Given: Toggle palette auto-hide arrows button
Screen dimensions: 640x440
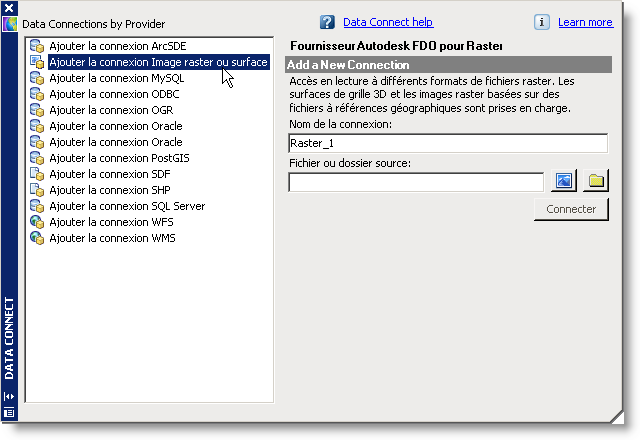Looking at the screenshot, I should point(9,396).
